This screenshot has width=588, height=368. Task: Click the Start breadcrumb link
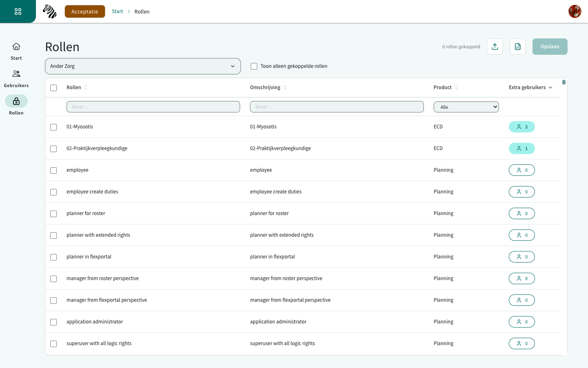pos(118,11)
